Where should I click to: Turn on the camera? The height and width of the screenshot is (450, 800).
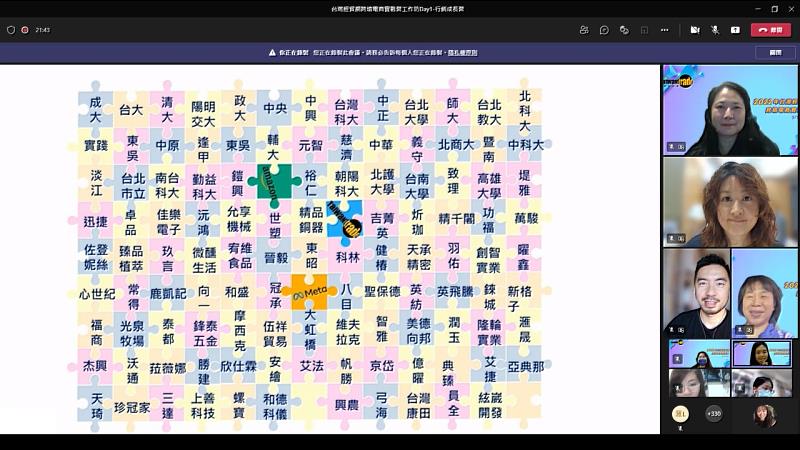(x=695, y=30)
